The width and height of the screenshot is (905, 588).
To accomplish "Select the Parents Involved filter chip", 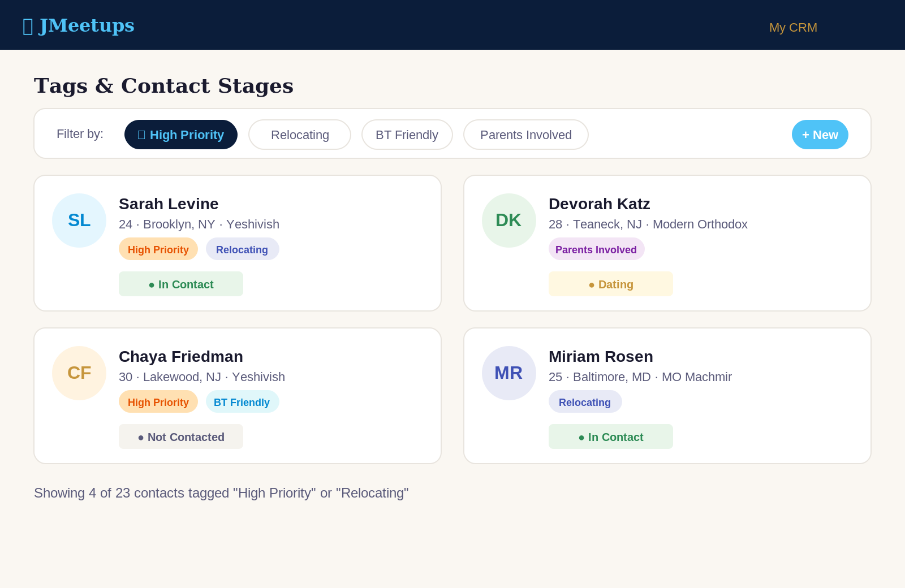I will pyautogui.click(x=525, y=135).
